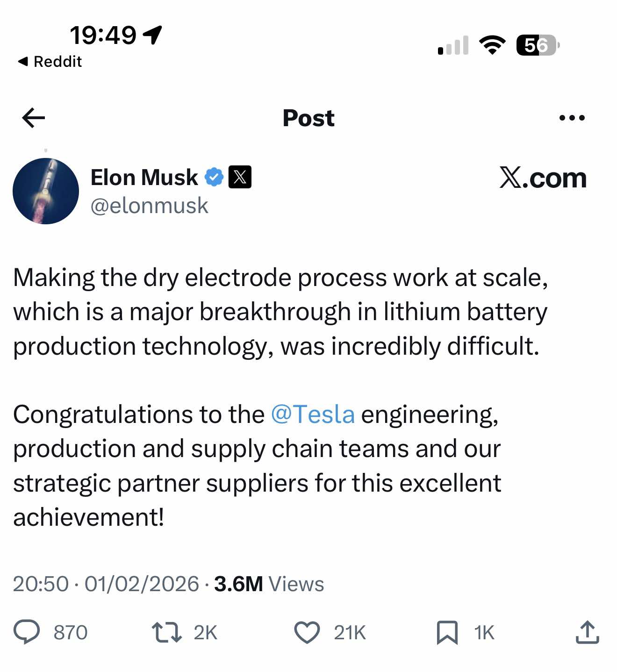The image size is (617, 672).
Task: Like the post with the heart icon
Action: tap(307, 632)
